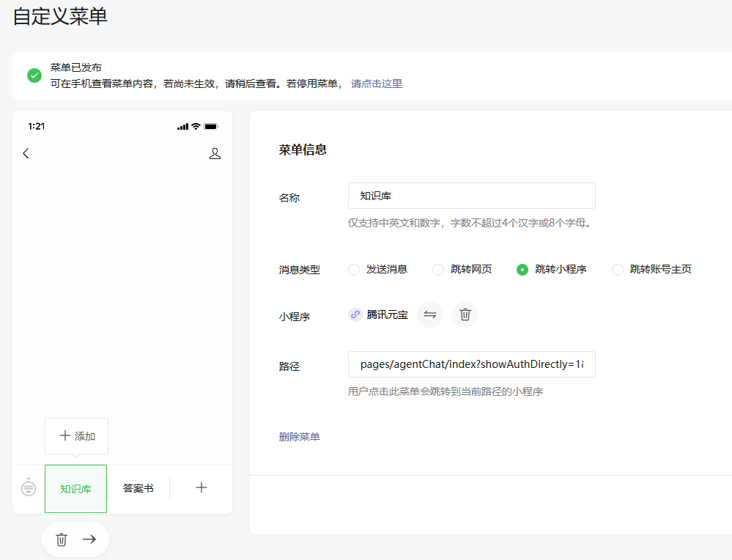Click the 路径 path input field

471,364
